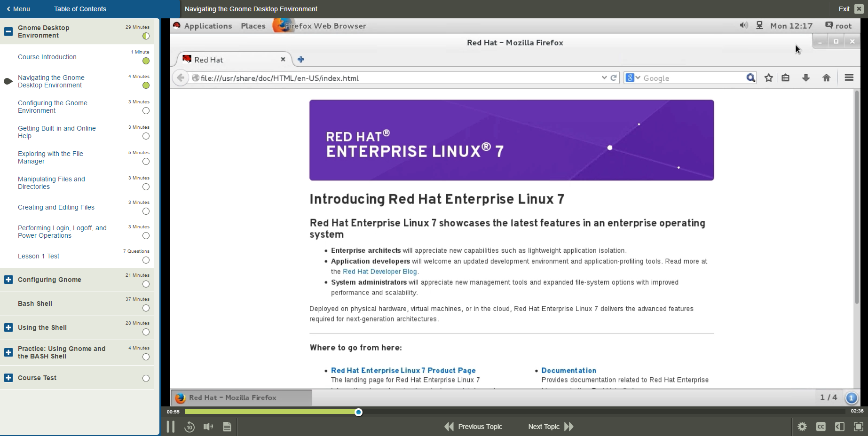Open the Applications menu
This screenshot has height=436, width=868.
coord(208,26)
